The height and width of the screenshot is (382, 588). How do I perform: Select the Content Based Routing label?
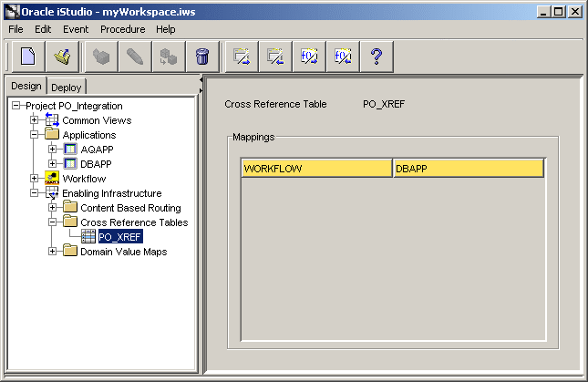point(131,208)
